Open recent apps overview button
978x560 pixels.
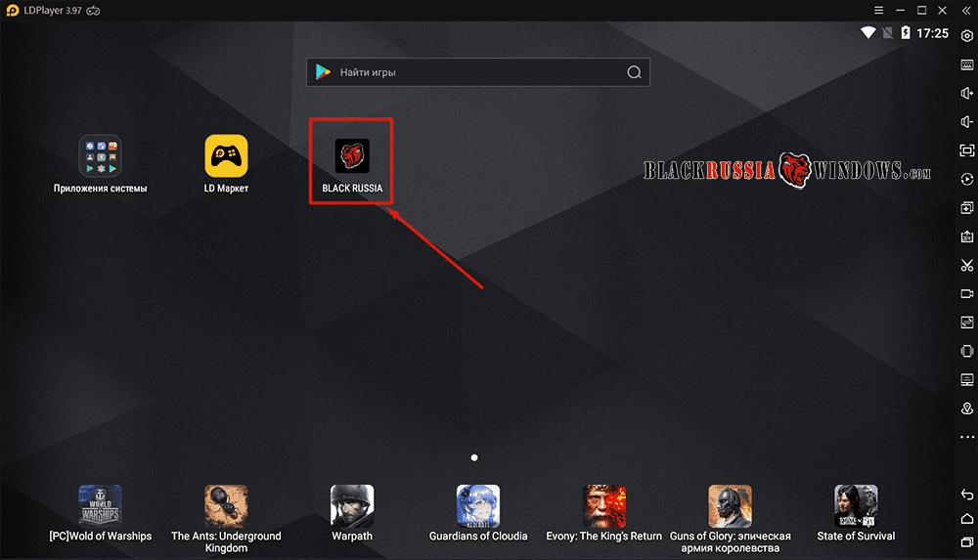[967, 542]
